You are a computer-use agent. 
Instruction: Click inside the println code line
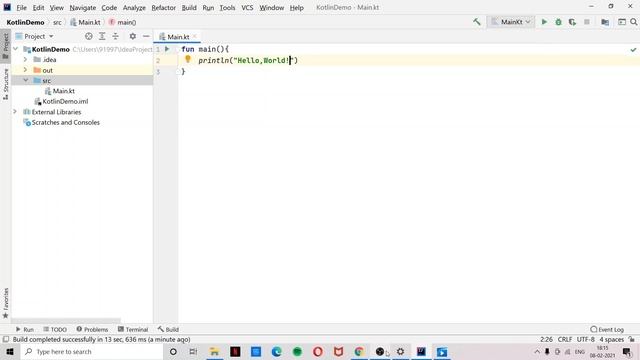[x=248, y=60]
